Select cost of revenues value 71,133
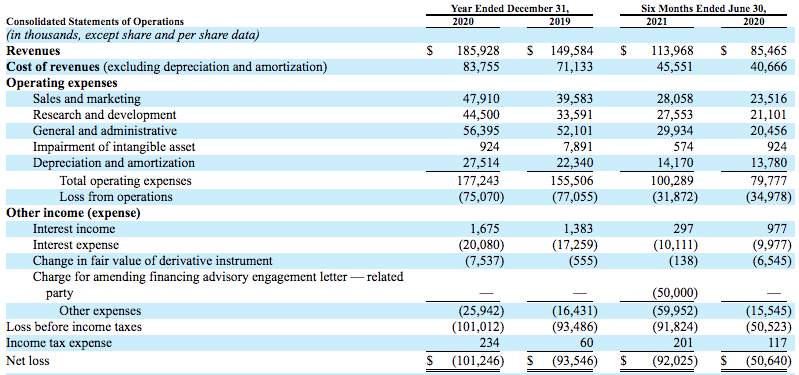The image size is (799, 375). tap(575, 67)
